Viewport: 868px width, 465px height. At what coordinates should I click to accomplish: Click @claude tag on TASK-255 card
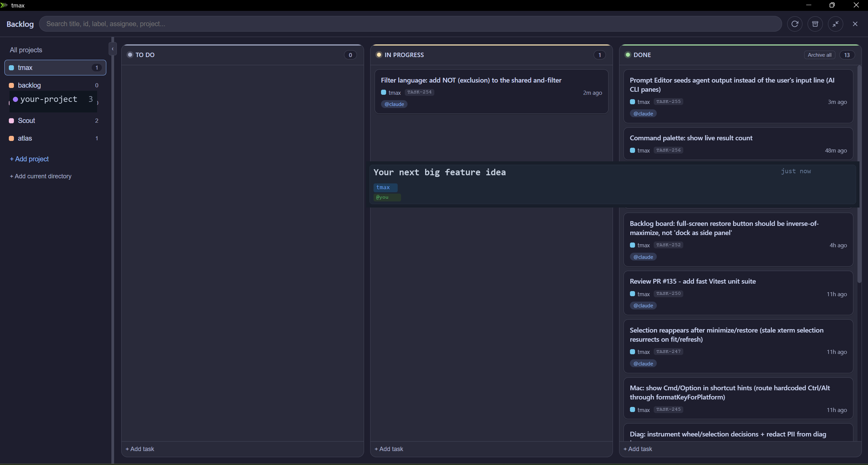coord(643,114)
